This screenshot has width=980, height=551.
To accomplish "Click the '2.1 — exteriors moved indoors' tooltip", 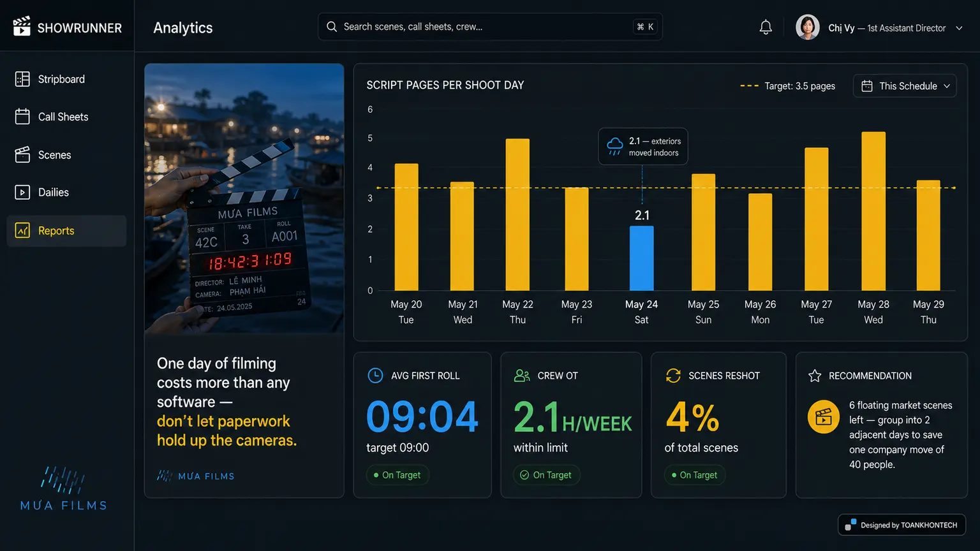I will [x=643, y=147].
